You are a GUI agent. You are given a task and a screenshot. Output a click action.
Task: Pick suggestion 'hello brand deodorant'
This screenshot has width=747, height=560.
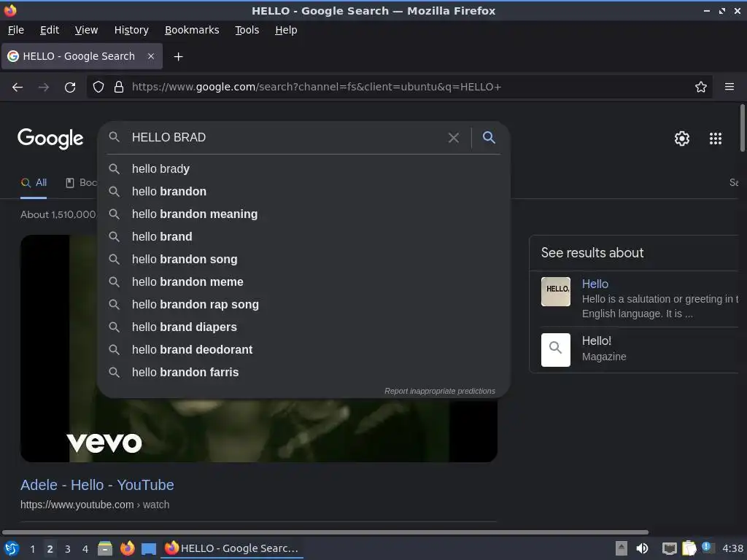point(303,350)
